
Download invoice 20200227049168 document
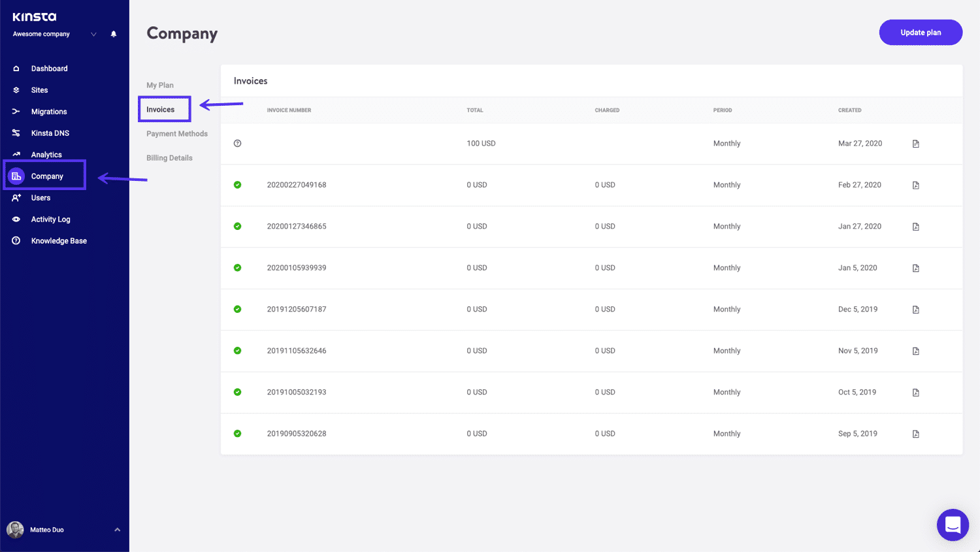tap(915, 186)
